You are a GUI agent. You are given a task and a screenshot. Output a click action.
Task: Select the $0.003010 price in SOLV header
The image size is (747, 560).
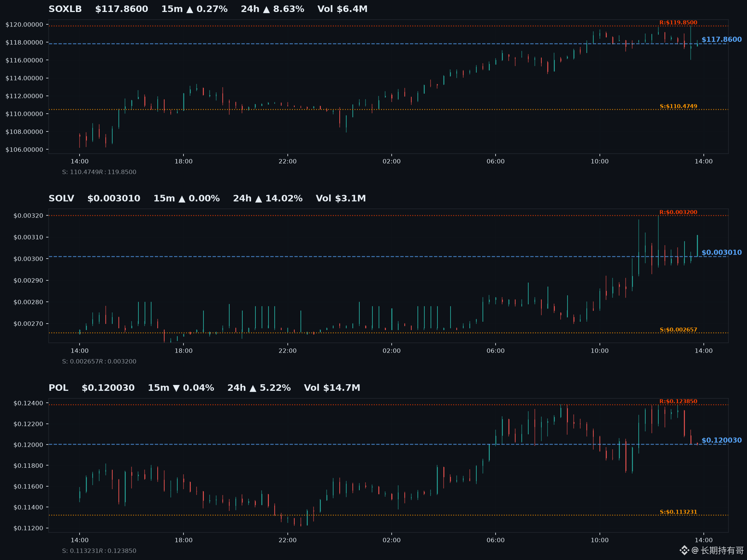pyautogui.click(x=114, y=199)
